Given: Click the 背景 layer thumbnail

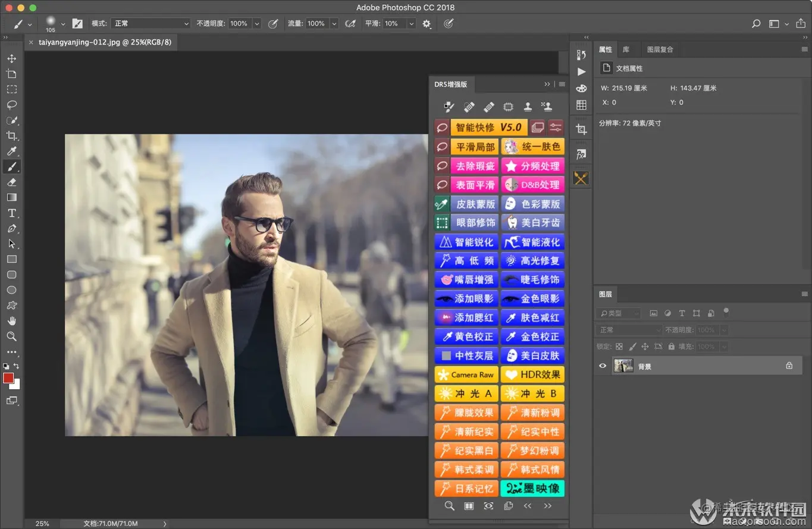Looking at the screenshot, I should pos(623,366).
